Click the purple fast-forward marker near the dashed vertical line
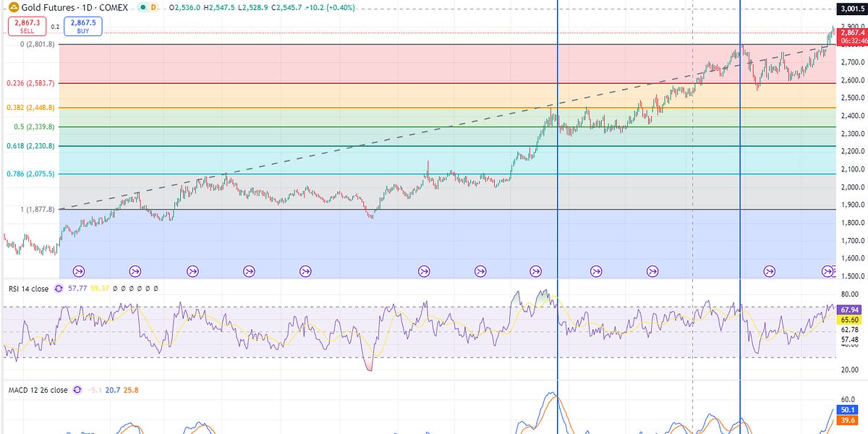The image size is (868, 434). tap(652, 271)
